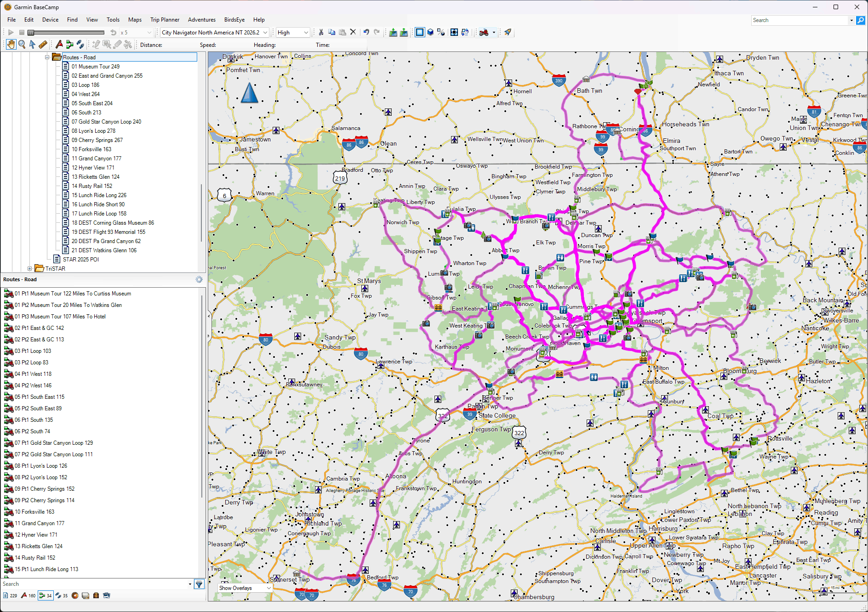Image resolution: width=868 pixels, height=612 pixels.
Task: Select the 07 Gold Star Canyon Loop 240 list
Action: (106, 122)
